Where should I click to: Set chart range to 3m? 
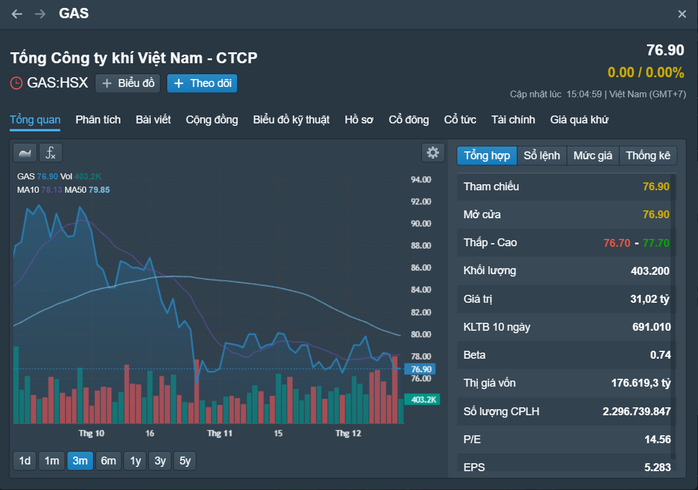click(x=80, y=461)
